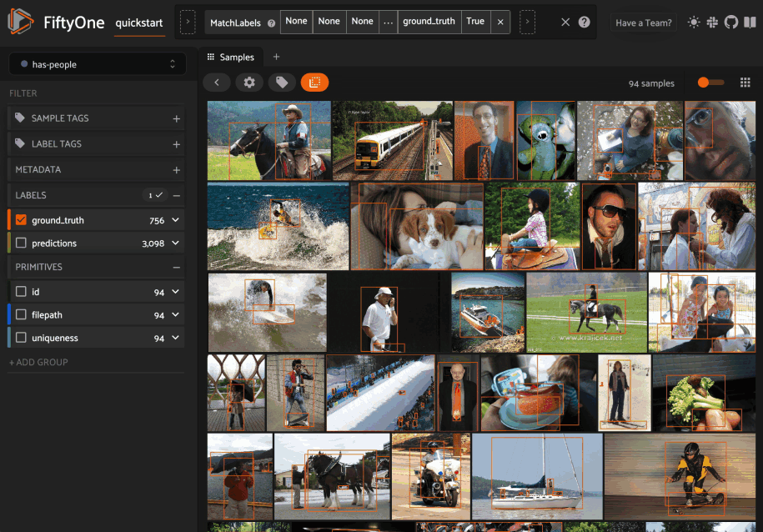Click the Have a Team? button
Viewport: 763px width, 532px height.
coord(643,23)
